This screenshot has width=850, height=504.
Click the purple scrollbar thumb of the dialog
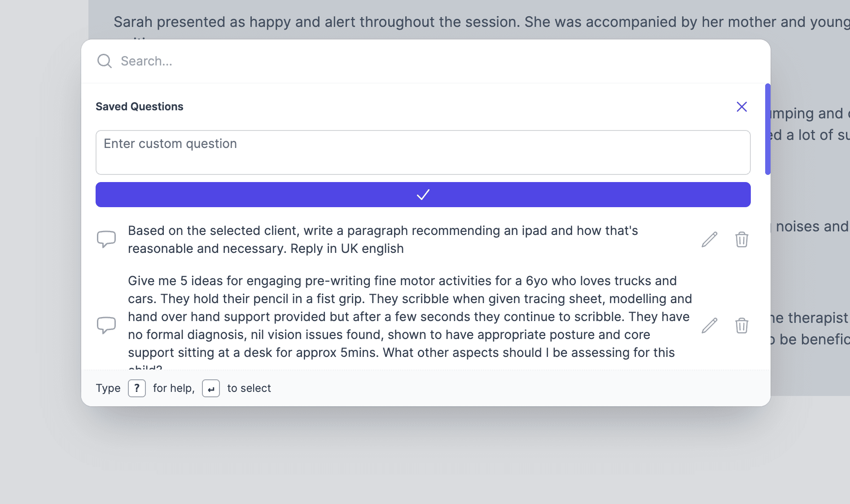pyautogui.click(x=767, y=129)
